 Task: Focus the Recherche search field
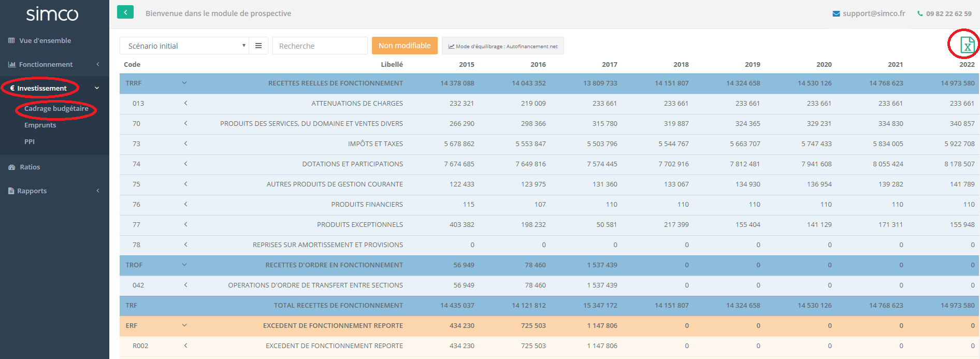(320, 46)
